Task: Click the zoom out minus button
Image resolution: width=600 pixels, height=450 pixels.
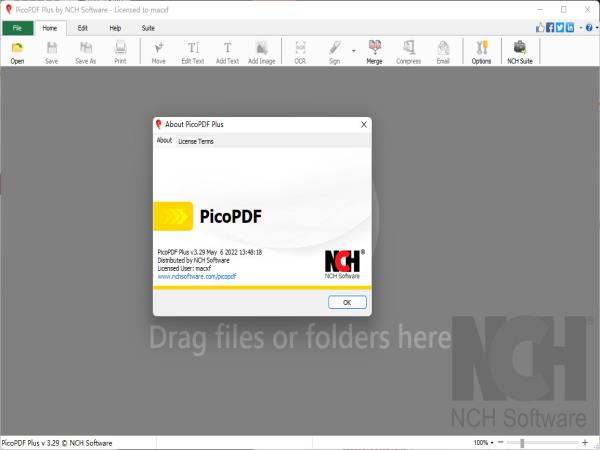Action: click(x=501, y=442)
